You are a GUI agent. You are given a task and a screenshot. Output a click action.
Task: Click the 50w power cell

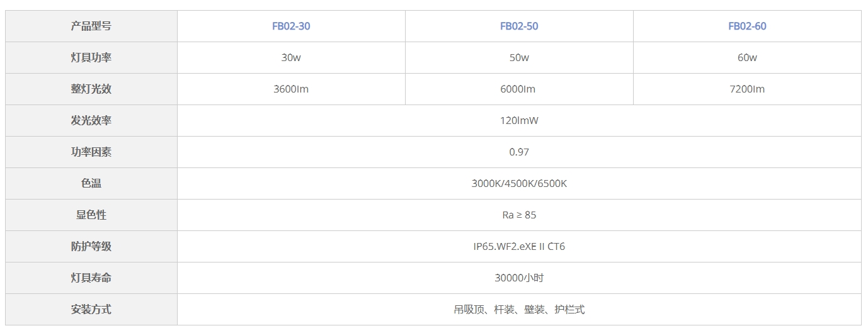click(519, 58)
